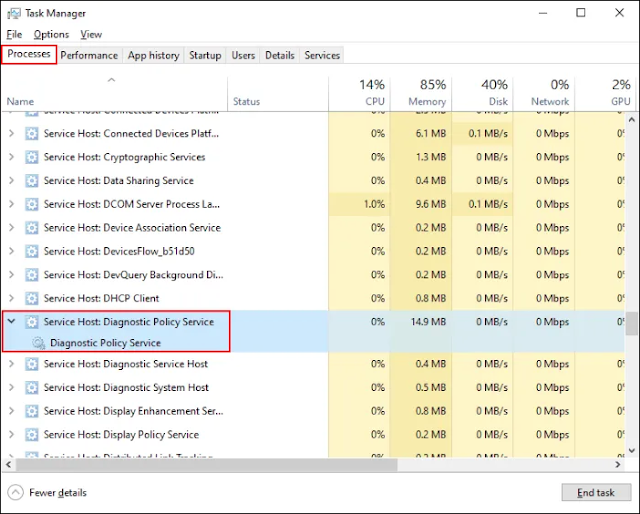Expand Service Host: Diagnostic System Host
The width and height of the screenshot is (640, 514).
(x=11, y=387)
